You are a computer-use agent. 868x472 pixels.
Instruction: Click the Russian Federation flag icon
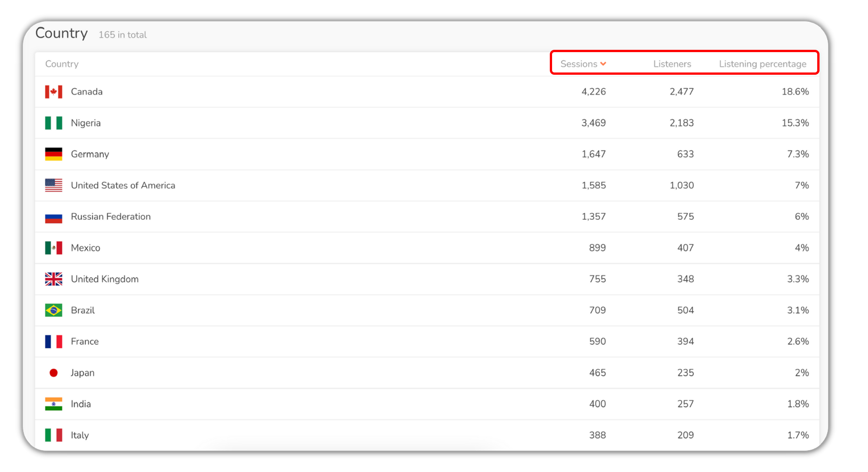click(x=53, y=217)
